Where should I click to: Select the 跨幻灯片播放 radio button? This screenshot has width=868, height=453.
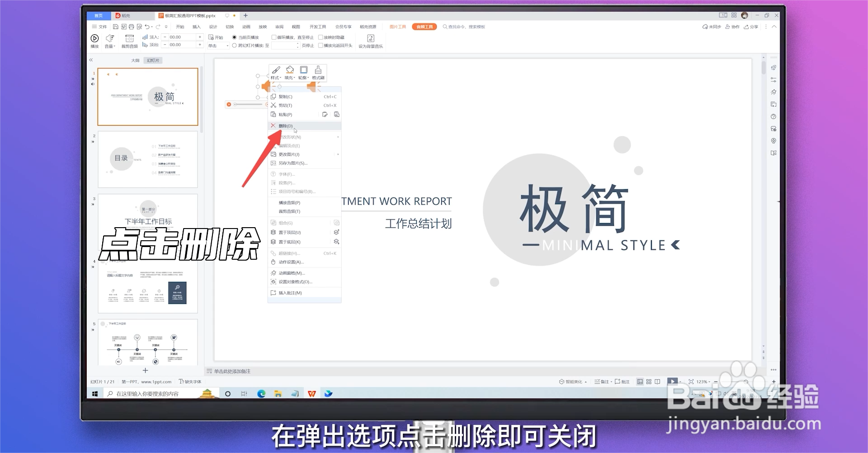(234, 45)
